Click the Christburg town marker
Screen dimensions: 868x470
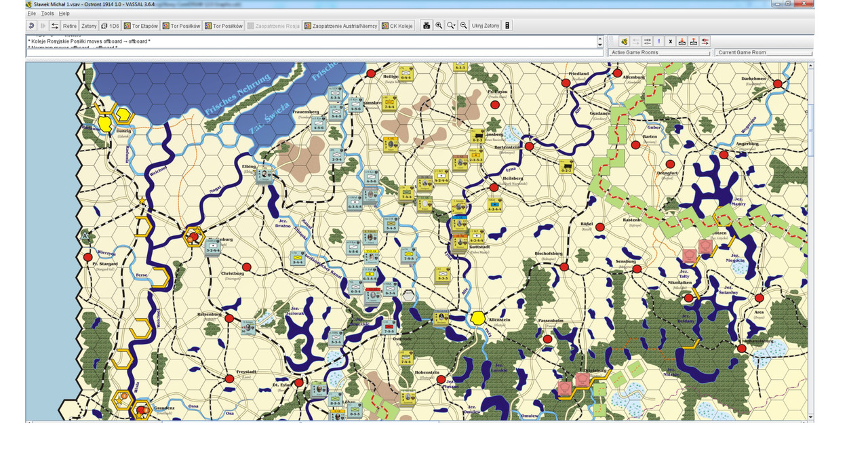coord(247,267)
